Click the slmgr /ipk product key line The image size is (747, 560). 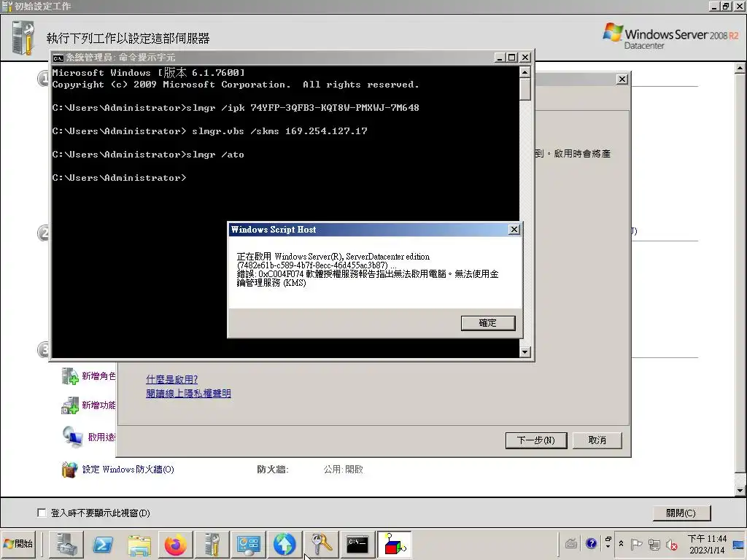[x=236, y=108]
